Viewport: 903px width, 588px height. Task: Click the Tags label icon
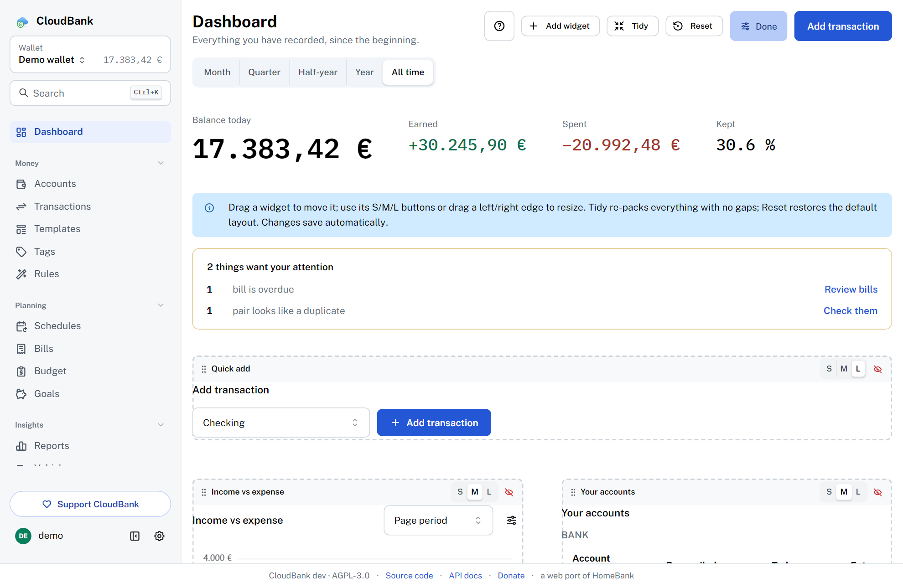[21, 252]
